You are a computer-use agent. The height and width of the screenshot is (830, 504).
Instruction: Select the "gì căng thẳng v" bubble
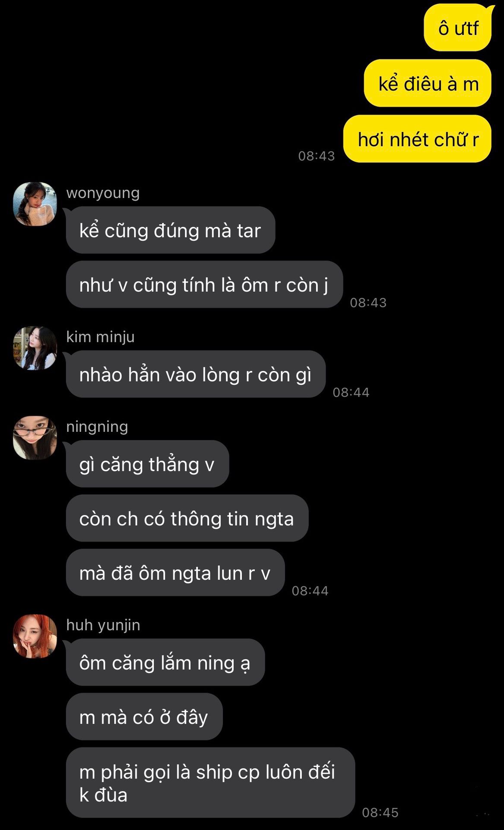[x=147, y=464]
